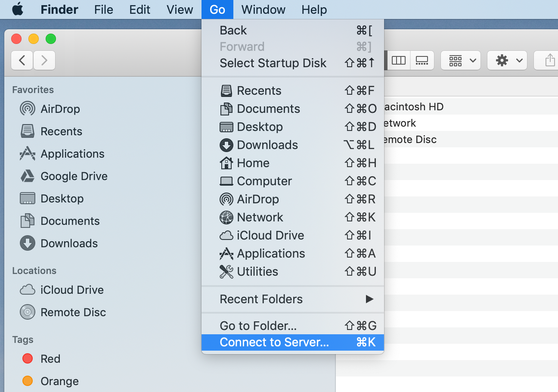The width and height of the screenshot is (558, 392).
Task: Open the View menu
Action: [180, 9]
